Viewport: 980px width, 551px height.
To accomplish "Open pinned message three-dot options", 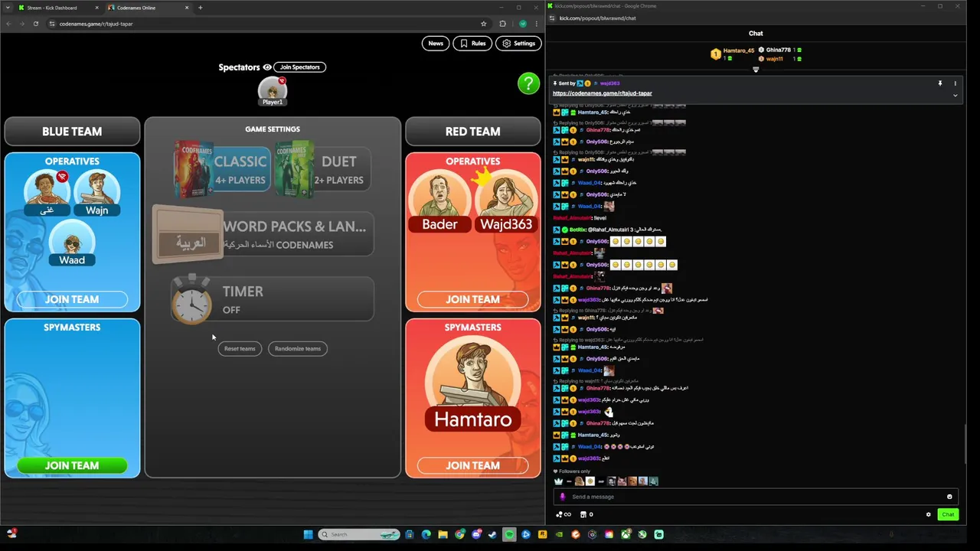I will point(955,83).
